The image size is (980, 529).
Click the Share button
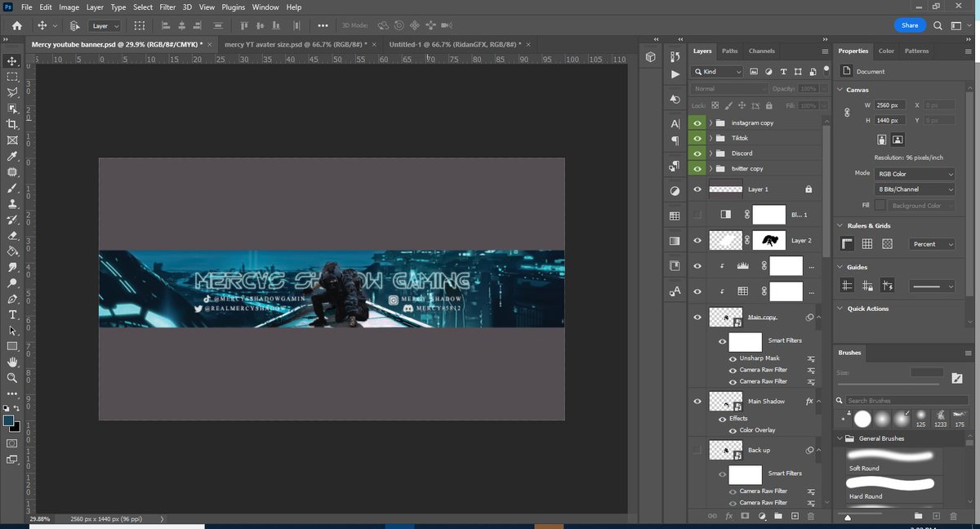(x=910, y=25)
